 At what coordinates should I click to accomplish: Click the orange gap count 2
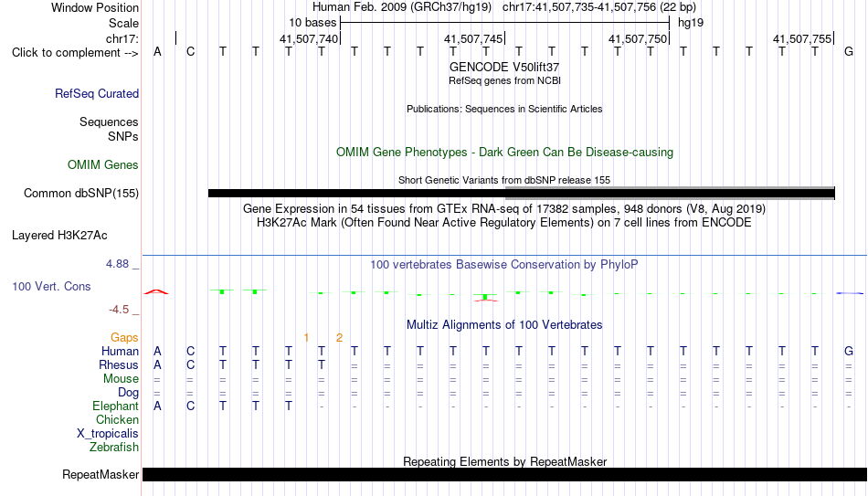pos(339,338)
